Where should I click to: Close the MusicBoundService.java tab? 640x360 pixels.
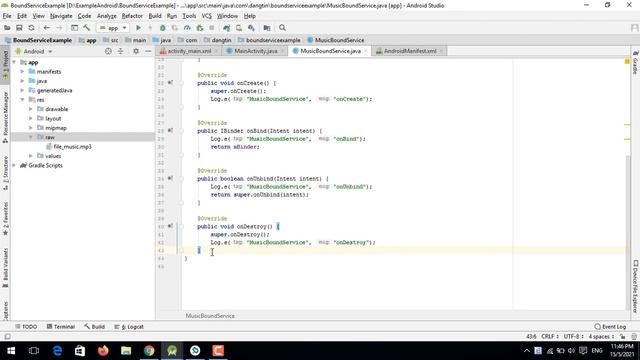point(366,51)
